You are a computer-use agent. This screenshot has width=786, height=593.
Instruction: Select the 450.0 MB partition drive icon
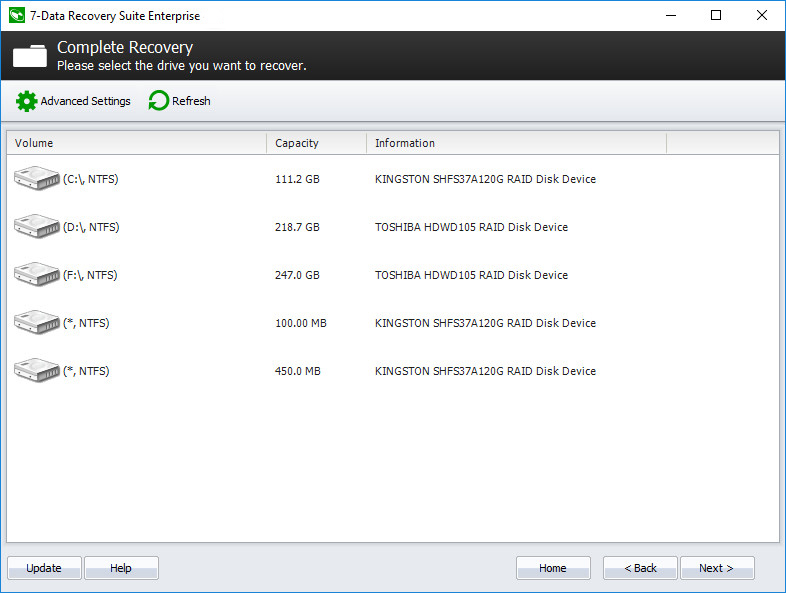37,371
